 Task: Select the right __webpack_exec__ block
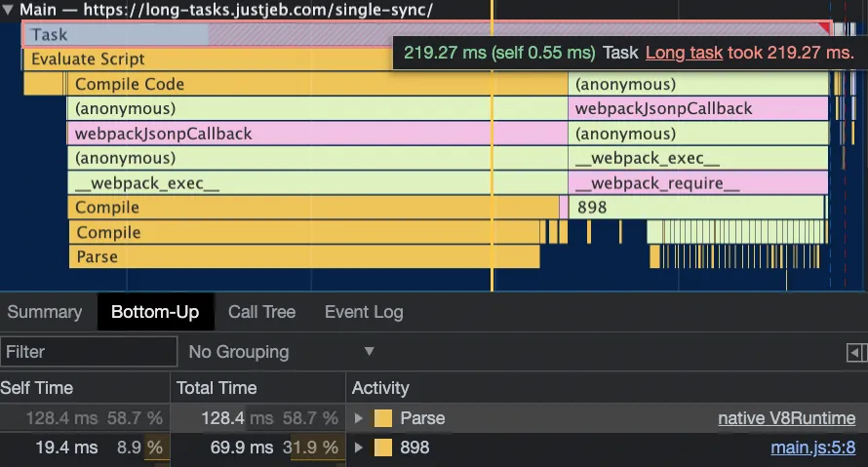click(x=698, y=158)
